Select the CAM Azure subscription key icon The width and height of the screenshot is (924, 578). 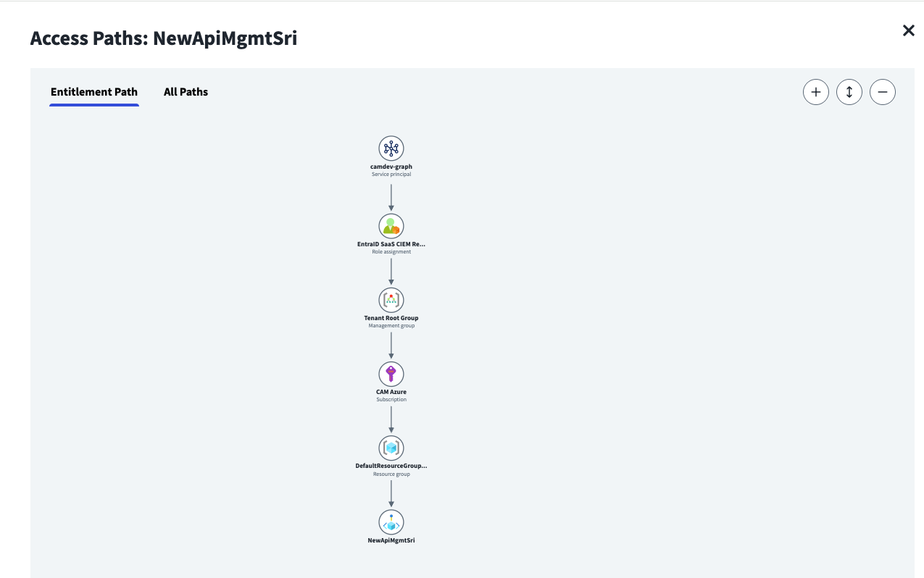391,374
